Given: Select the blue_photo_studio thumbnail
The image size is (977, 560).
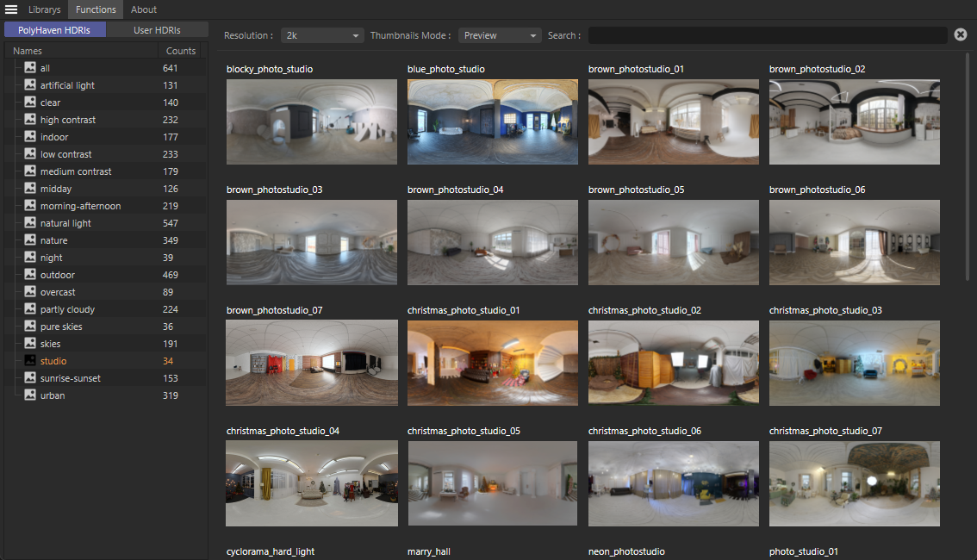Looking at the screenshot, I should tap(492, 121).
